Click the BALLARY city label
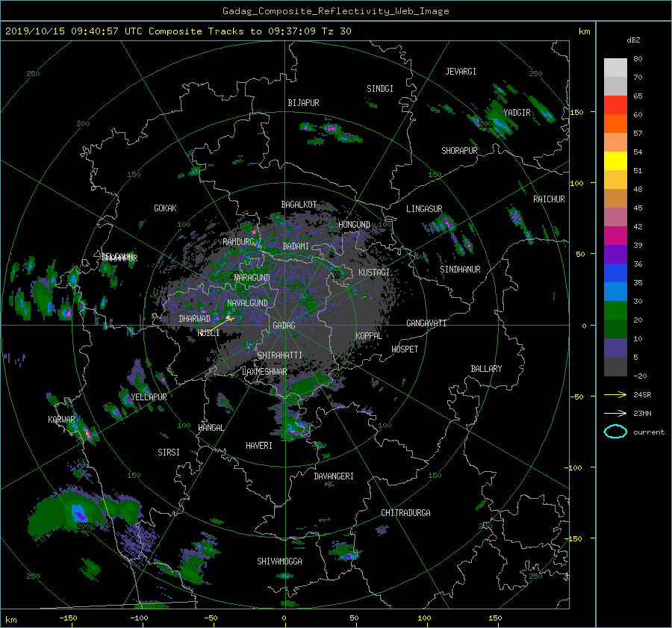672x628 pixels. coord(486,369)
